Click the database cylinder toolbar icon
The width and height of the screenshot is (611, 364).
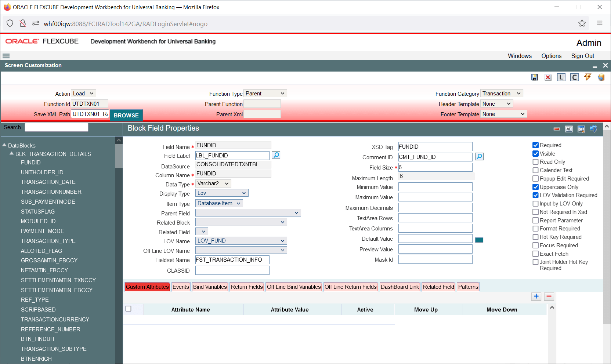(601, 77)
